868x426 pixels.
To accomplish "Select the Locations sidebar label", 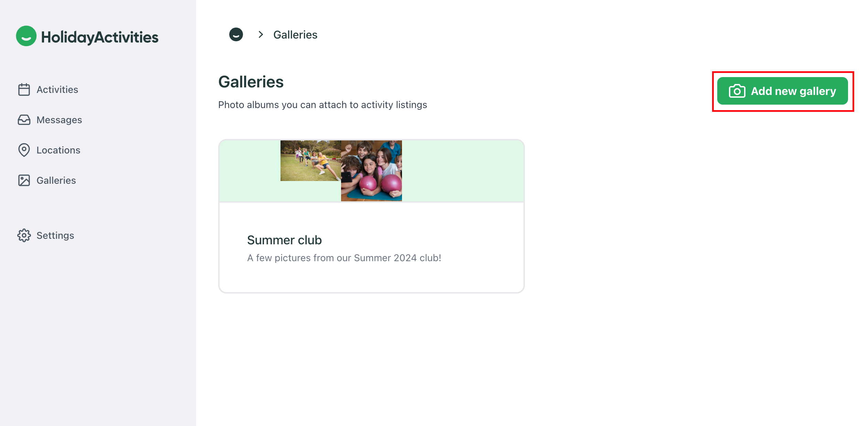I will click(59, 150).
